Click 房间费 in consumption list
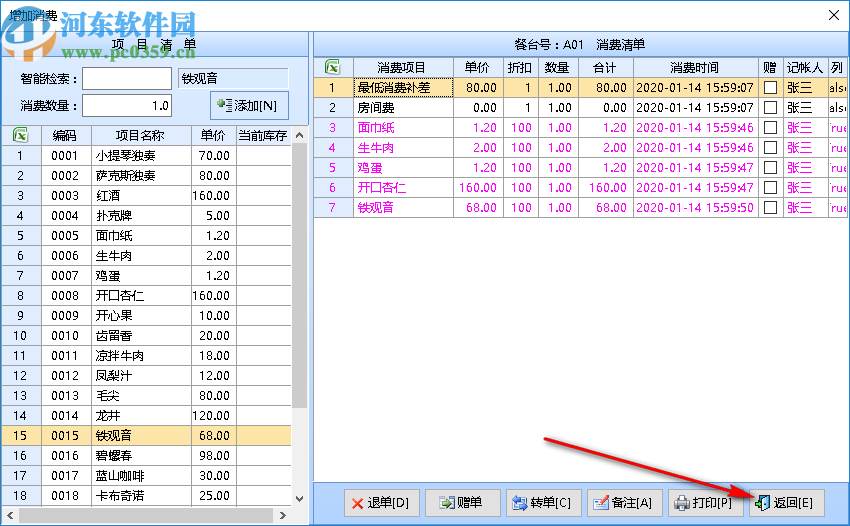Screen dimensions: 850x526 point(403,108)
